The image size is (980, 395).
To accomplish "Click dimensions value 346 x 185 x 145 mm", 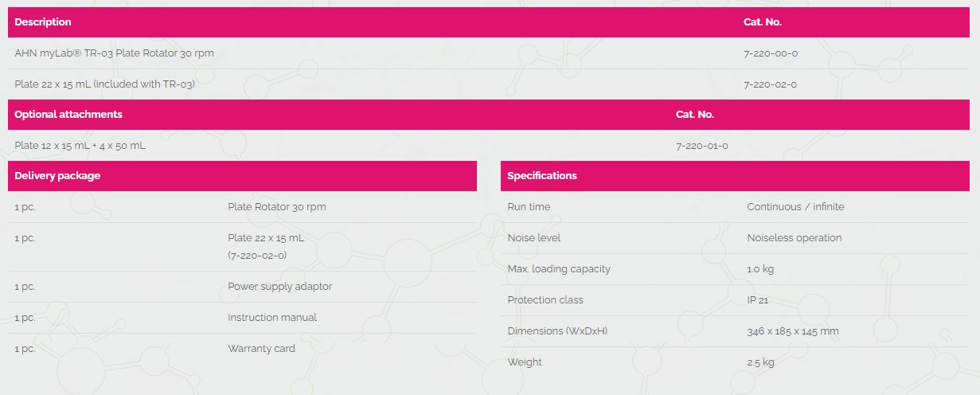I will click(793, 331).
